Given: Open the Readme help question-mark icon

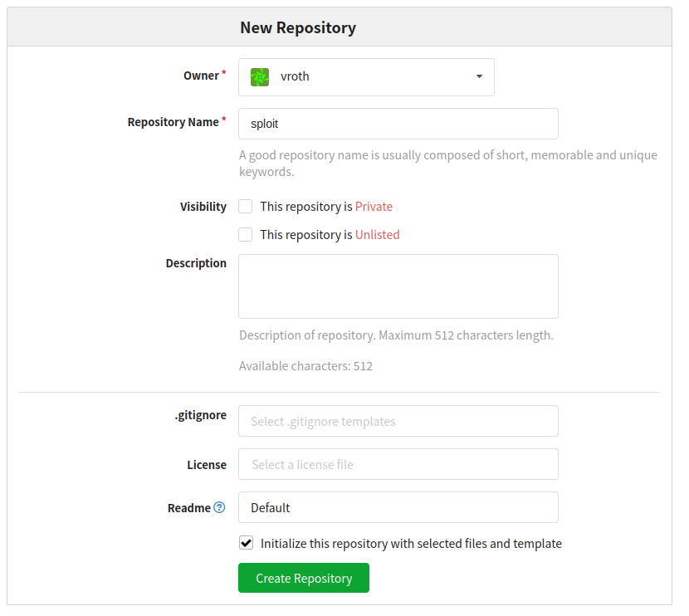Looking at the screenshot, I should [219, 507].
